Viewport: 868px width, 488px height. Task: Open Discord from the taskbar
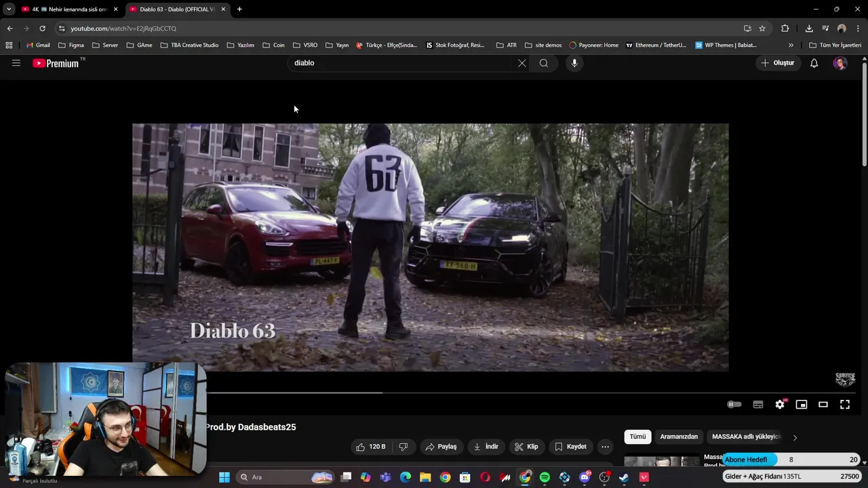click(x=585, y=477)
